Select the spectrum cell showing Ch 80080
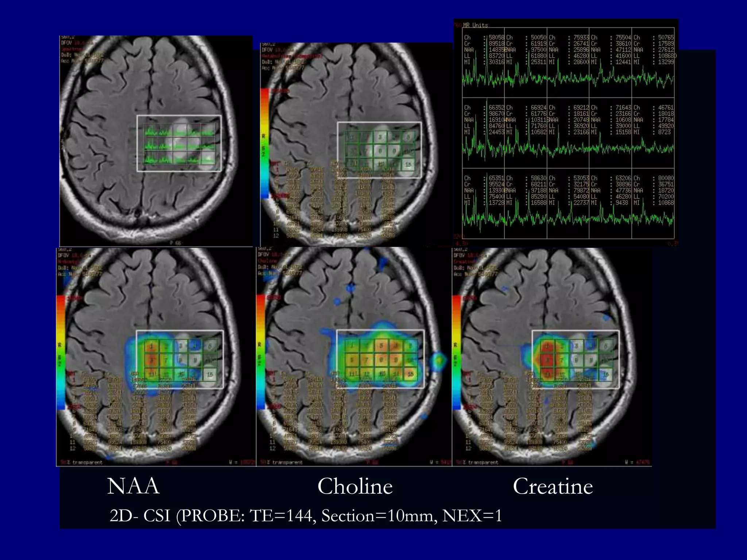 pyautogui.click(x=653, y=203)
